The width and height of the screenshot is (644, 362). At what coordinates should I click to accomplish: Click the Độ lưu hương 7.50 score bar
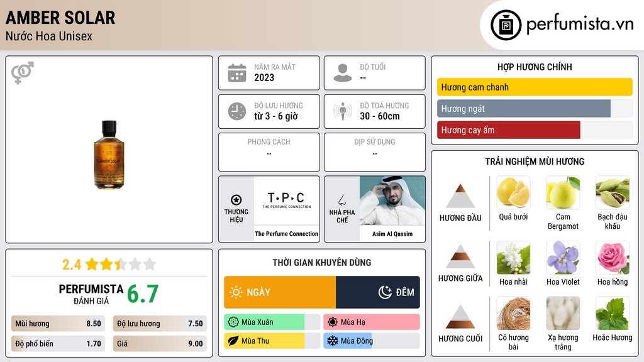(x=160, y=324)
